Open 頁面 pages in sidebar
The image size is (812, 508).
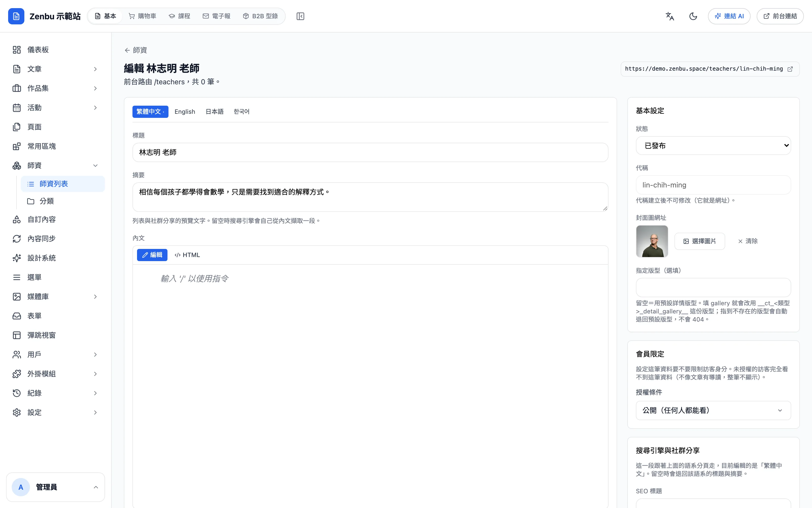click(x=56, y=127)
